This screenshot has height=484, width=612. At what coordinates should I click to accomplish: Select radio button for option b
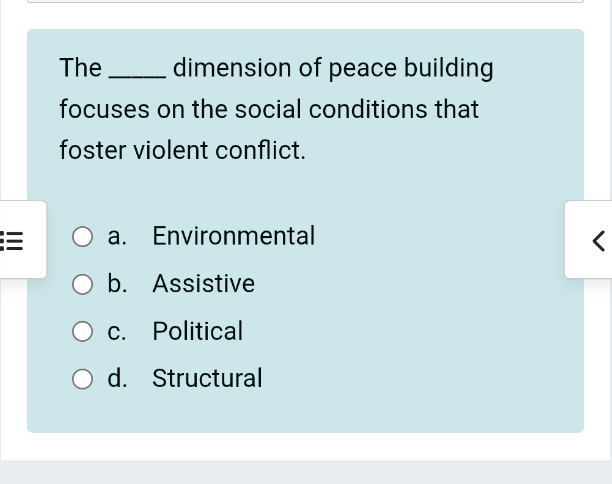point(82,284)
